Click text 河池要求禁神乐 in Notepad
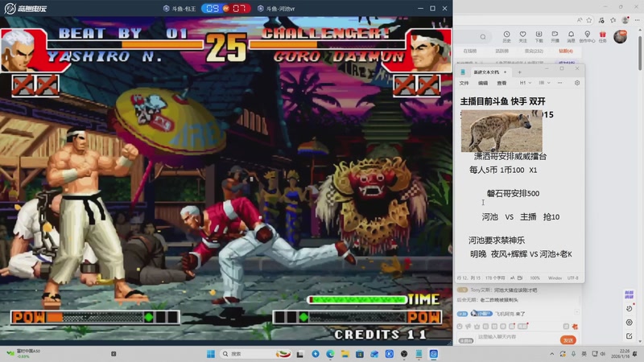 (x=497, y=240)
